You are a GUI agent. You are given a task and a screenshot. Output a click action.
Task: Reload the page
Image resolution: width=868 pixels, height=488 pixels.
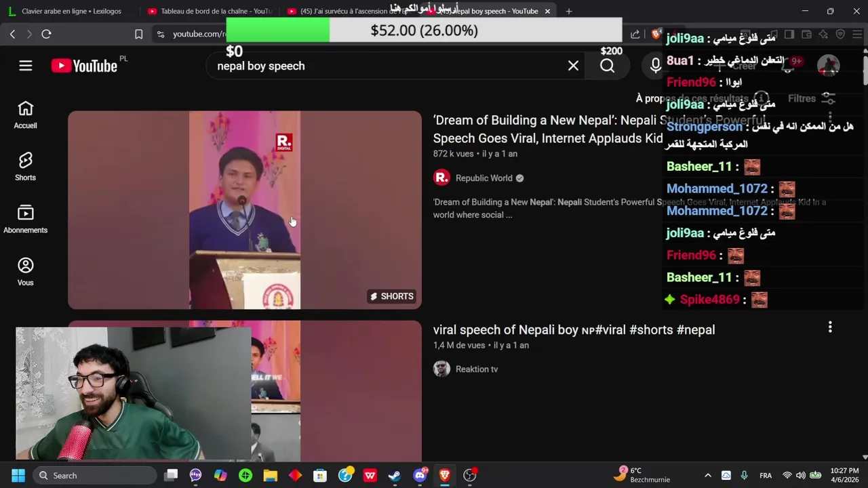tap(46, 34)
